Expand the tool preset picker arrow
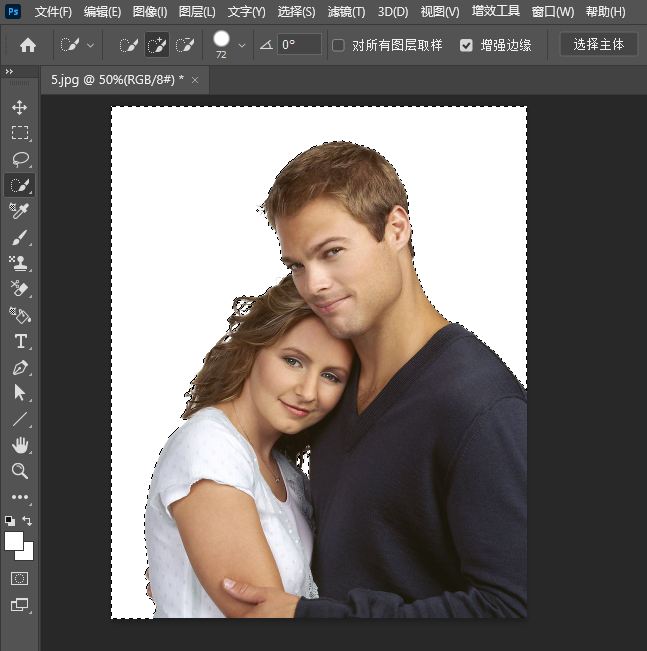The height and width of the screenshot is (651, 647). [91, 45]
